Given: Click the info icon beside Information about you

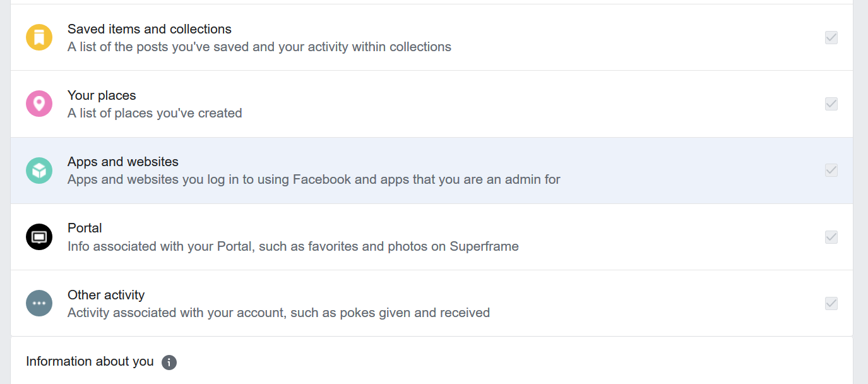Looking at the screenshot, I should click(169, 362).
